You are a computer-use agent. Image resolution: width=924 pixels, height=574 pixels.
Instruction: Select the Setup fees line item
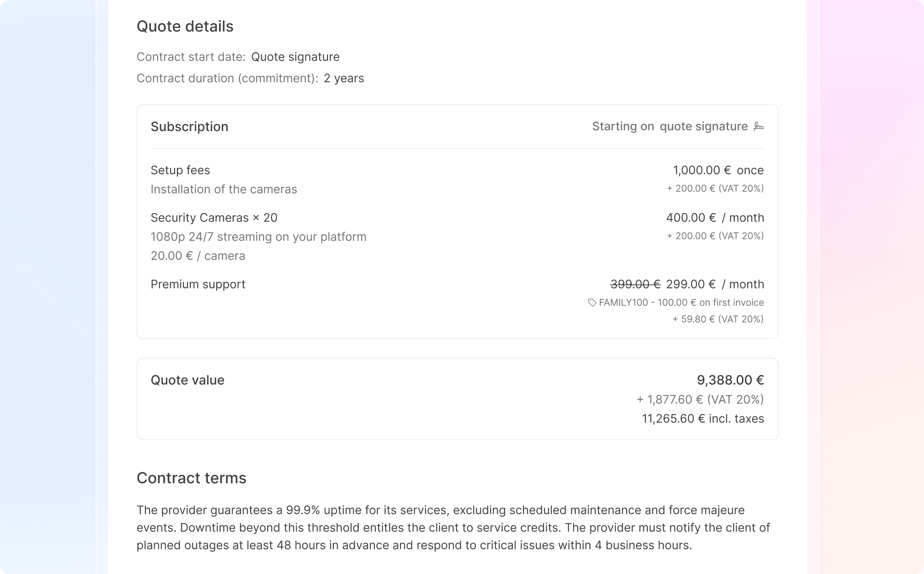pos(180,170)
